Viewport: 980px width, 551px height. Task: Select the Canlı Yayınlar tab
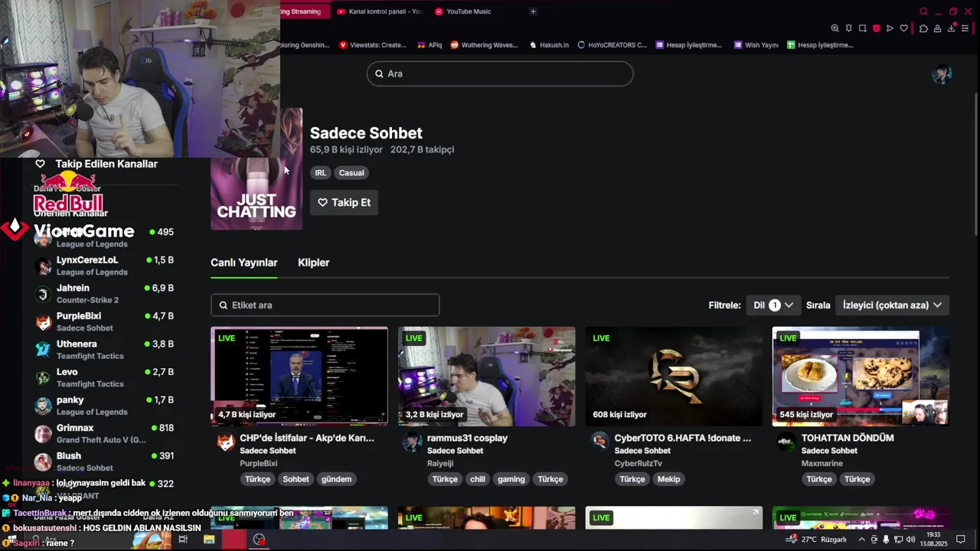click(x=244, y=262)
